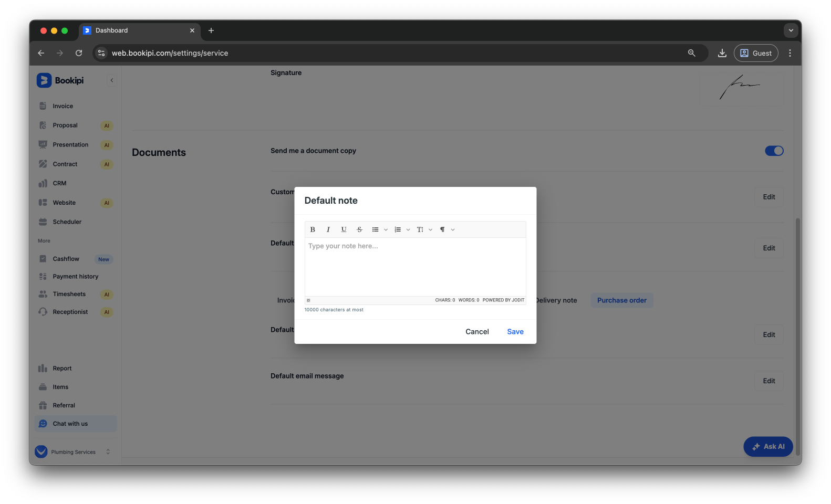Open a new browser tab
The image size is (831, 504).
click(211, 30)
